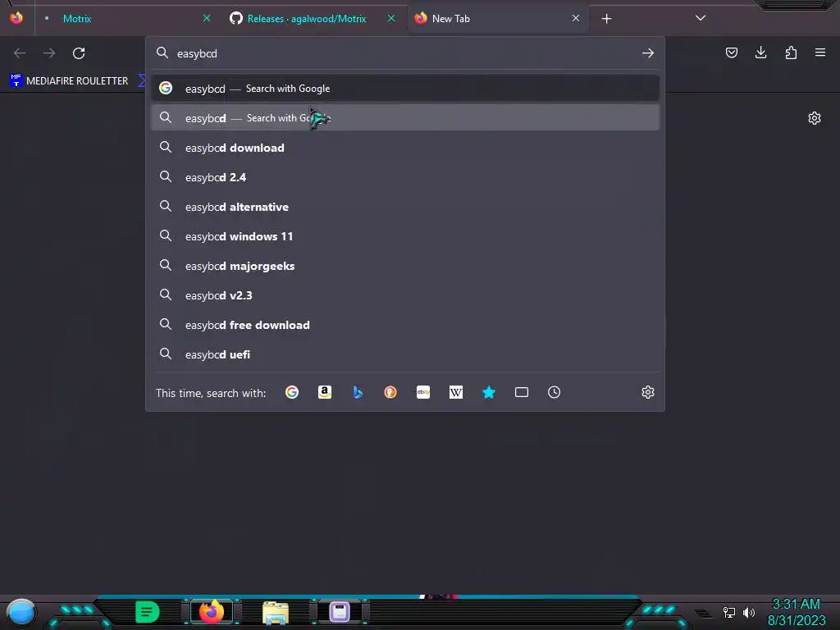
Task: Open File Explorer on taskbar
Action: (x=276, y=612)
